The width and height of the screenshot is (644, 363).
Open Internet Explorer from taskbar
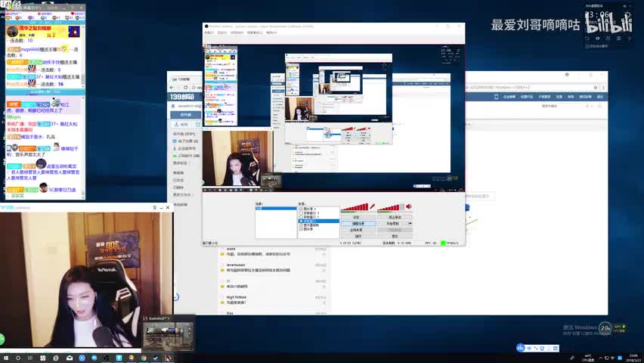(56, 358)
